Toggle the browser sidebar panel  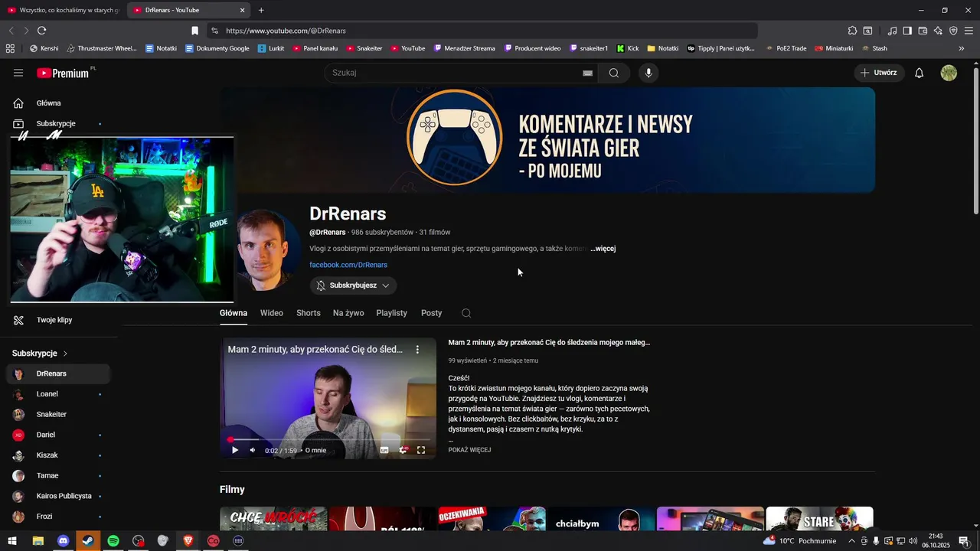pyautogui.click(x=907, y=31)
